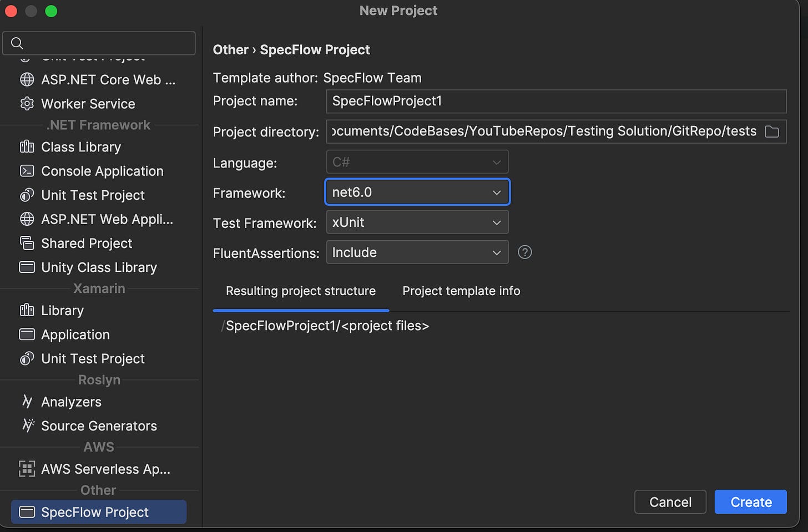This screenshot has height=532, width=808.
Task: Click the Console Application terminal icon
Action: coord(27,171)
